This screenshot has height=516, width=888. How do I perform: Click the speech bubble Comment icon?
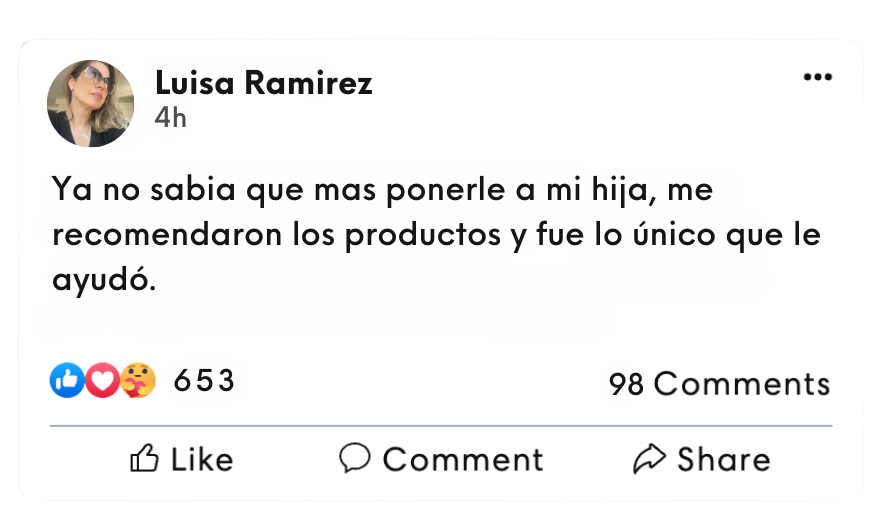[x=355, y=458]
